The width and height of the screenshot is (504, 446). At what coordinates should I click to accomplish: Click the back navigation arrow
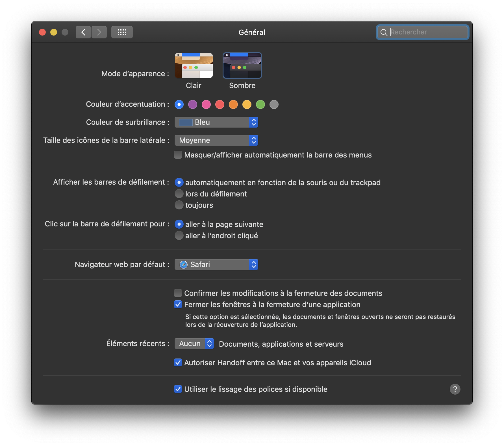click(x=83, y=32)
